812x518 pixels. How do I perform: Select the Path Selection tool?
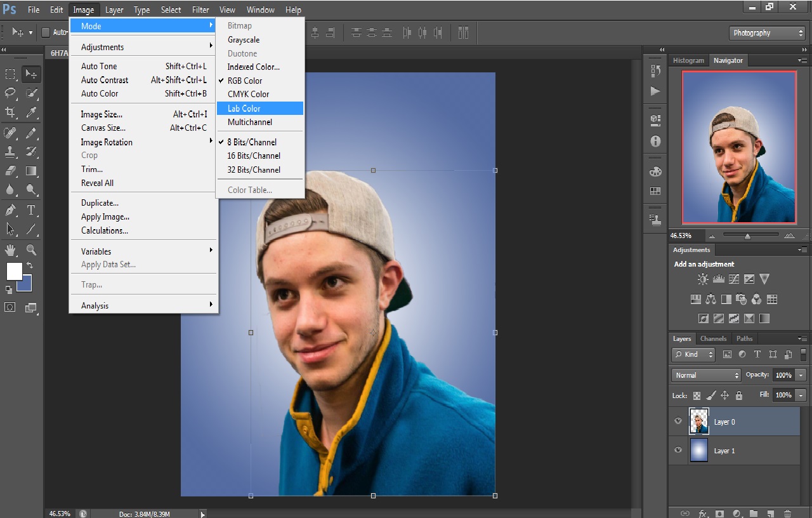click(x=10, y=229)
